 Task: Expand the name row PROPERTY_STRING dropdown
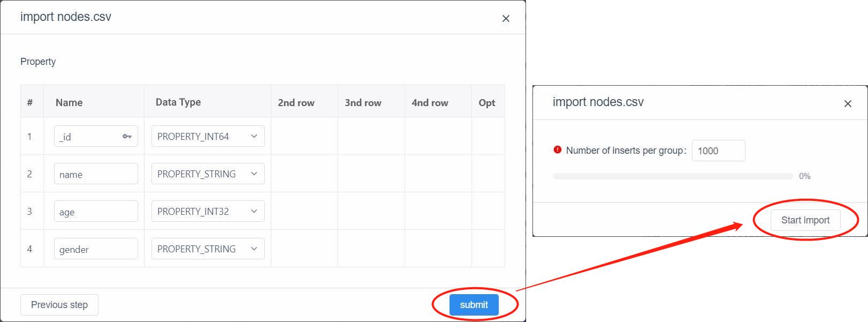[208, 174]
